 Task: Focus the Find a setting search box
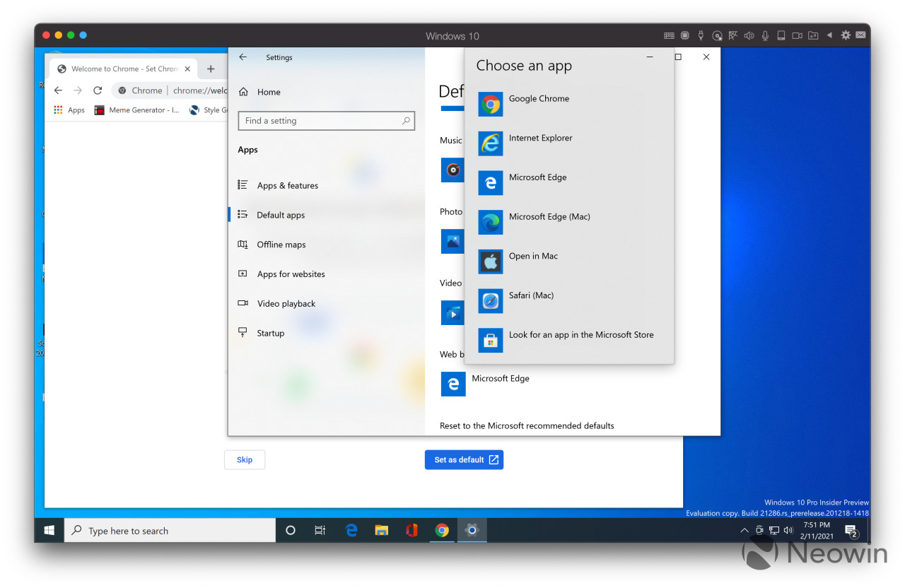point(326,121)
